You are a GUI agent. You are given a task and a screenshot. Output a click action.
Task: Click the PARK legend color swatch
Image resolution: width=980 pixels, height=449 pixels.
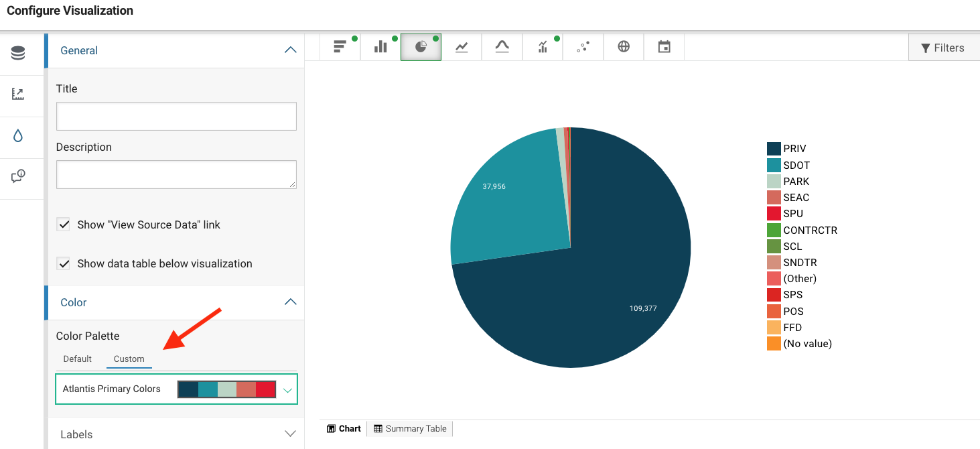tap(774, 181)
